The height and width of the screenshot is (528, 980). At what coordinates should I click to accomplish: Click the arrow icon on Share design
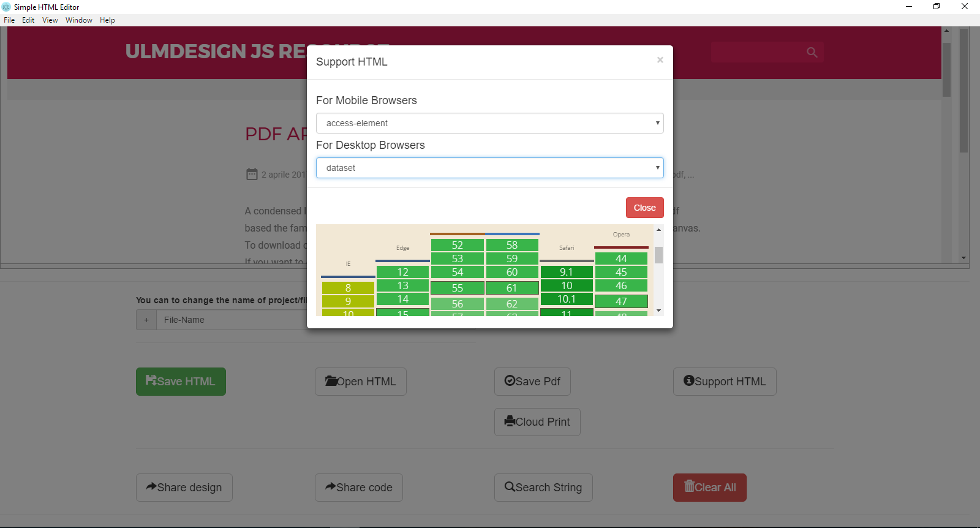(151, 486)
